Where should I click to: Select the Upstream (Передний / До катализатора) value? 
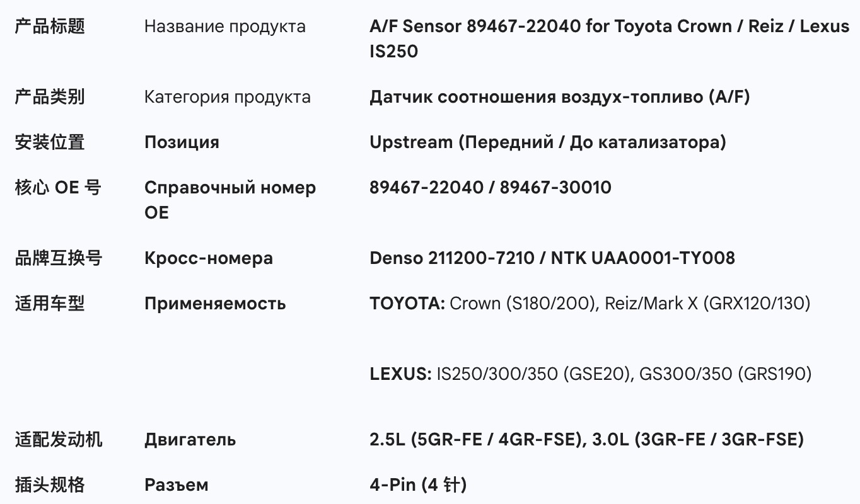[547, 142]
